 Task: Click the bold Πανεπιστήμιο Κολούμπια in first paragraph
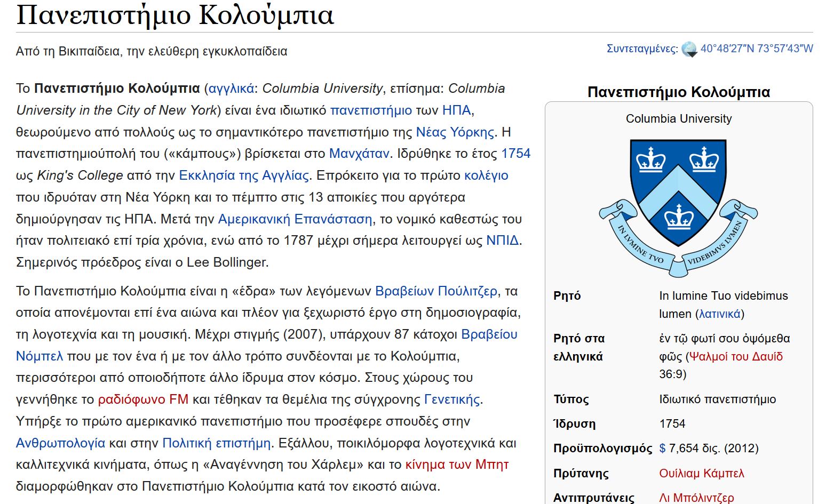pyautogui.click(x=117, y=89)
